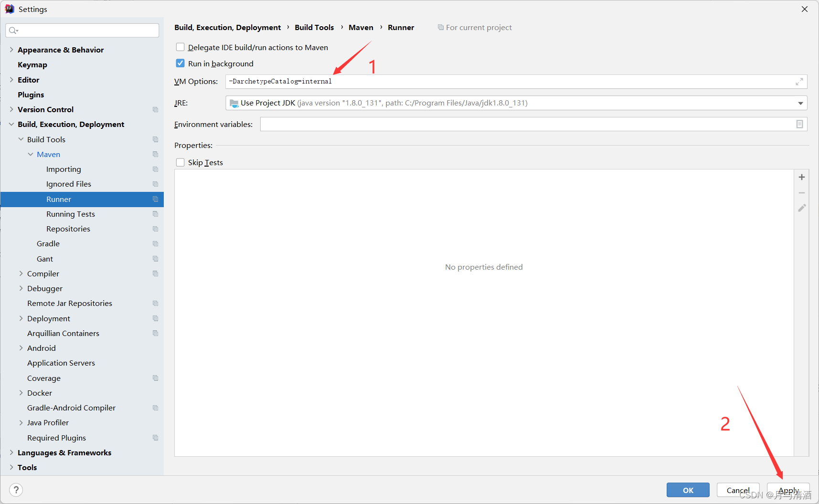Click project-level icon next to Remote Jar Repositories
This screenshot has height=504, width=819.
pos(155,303)
